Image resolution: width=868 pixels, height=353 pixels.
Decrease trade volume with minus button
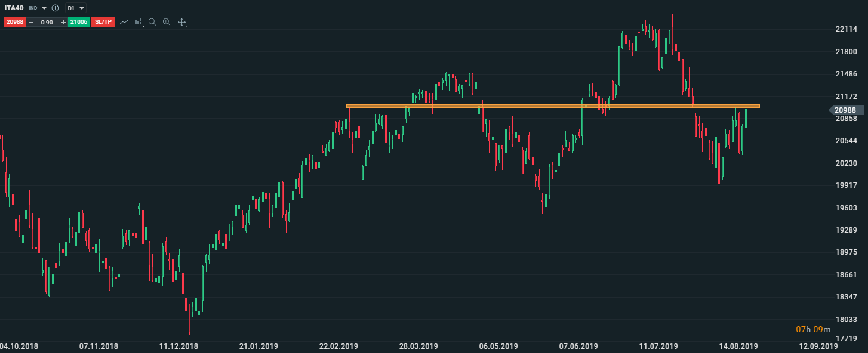30,22
